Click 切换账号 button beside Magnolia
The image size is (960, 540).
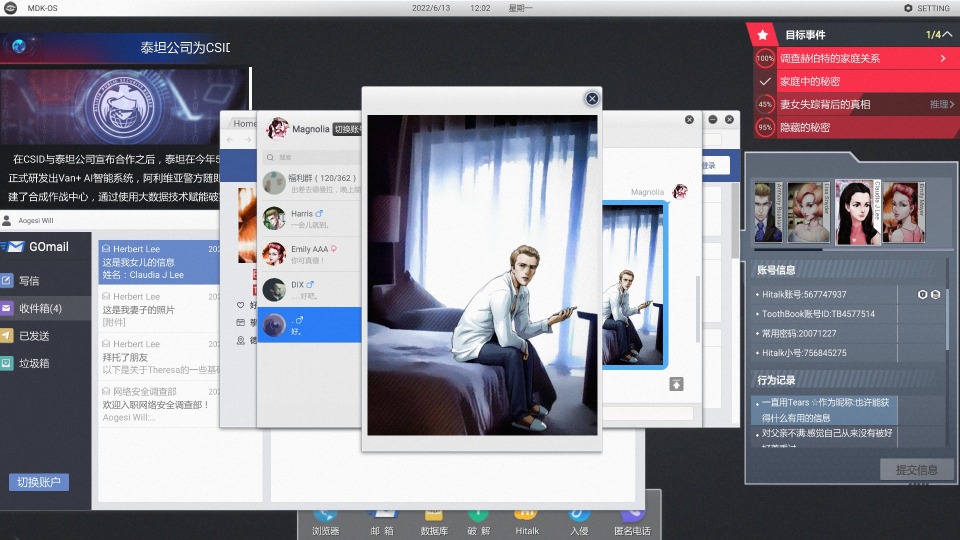(x=347, y=129)
